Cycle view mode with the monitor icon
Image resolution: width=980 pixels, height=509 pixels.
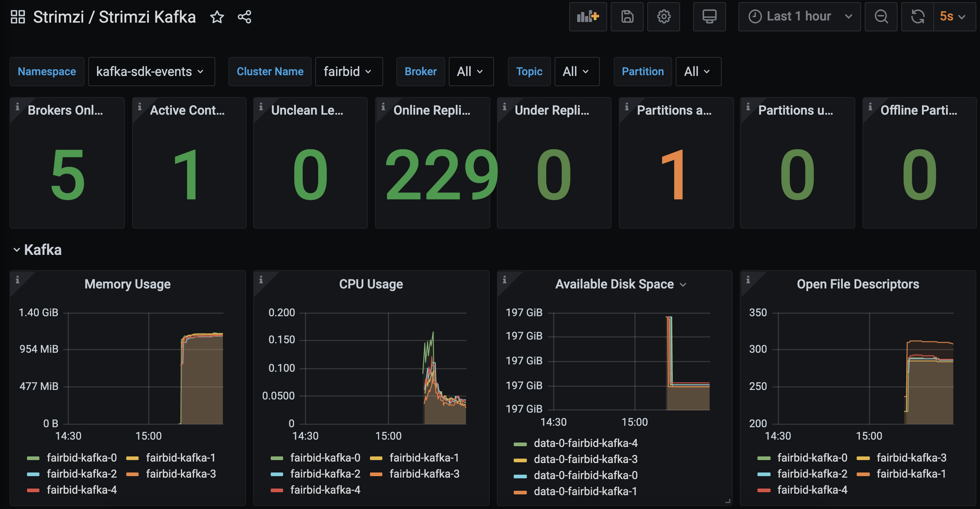pos(709,17)
